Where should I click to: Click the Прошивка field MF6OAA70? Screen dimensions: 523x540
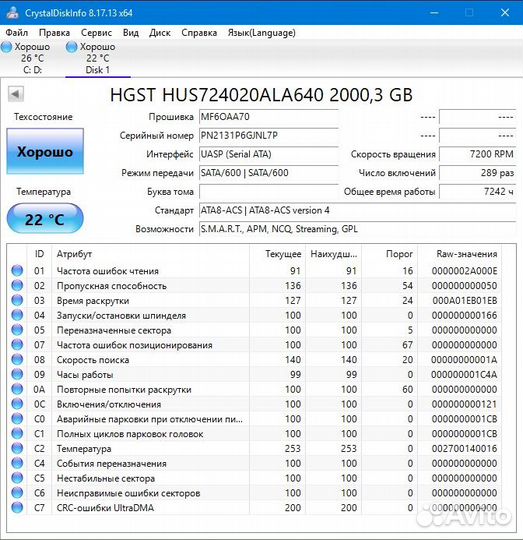pos(269,117)
